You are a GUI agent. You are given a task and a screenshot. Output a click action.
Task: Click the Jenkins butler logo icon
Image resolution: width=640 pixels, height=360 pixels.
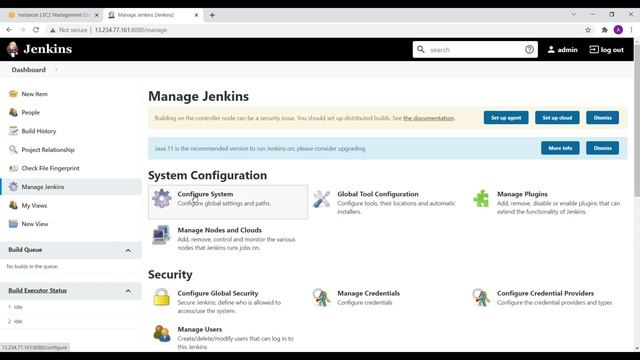(x=13, y=49)
